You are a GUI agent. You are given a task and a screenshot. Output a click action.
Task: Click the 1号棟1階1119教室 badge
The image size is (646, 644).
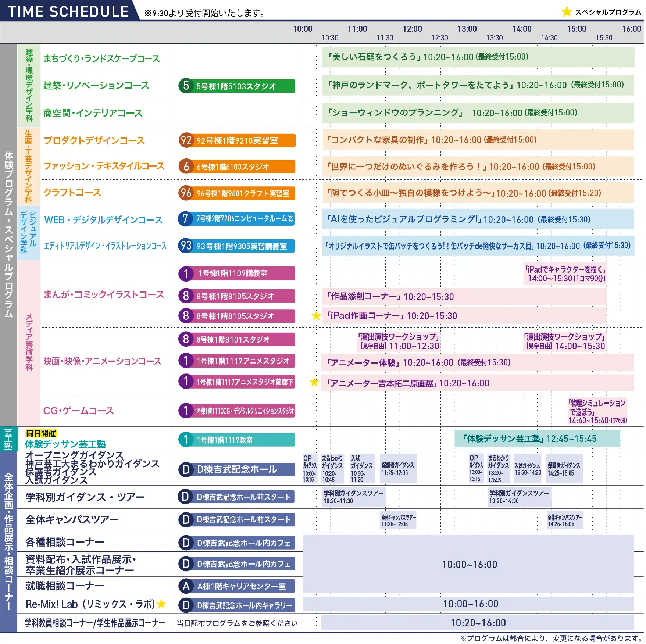click(237, 440)
